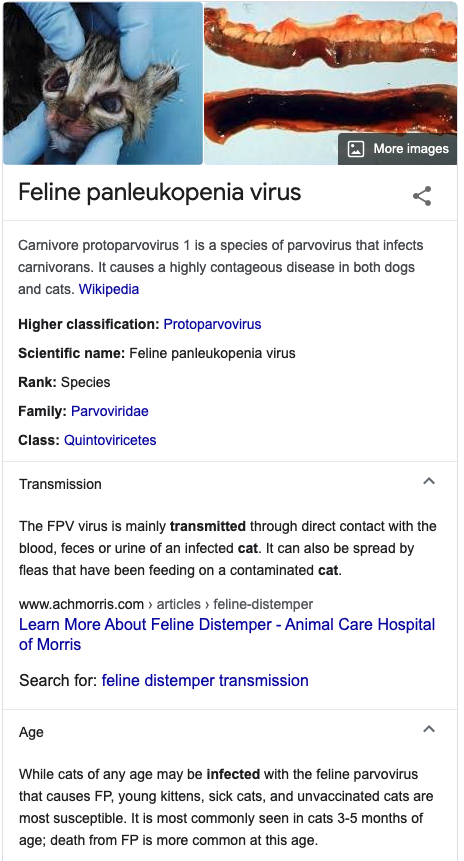Click the share icon beside the title
This screenshot has height=861, width=464.
pos(422,196)
